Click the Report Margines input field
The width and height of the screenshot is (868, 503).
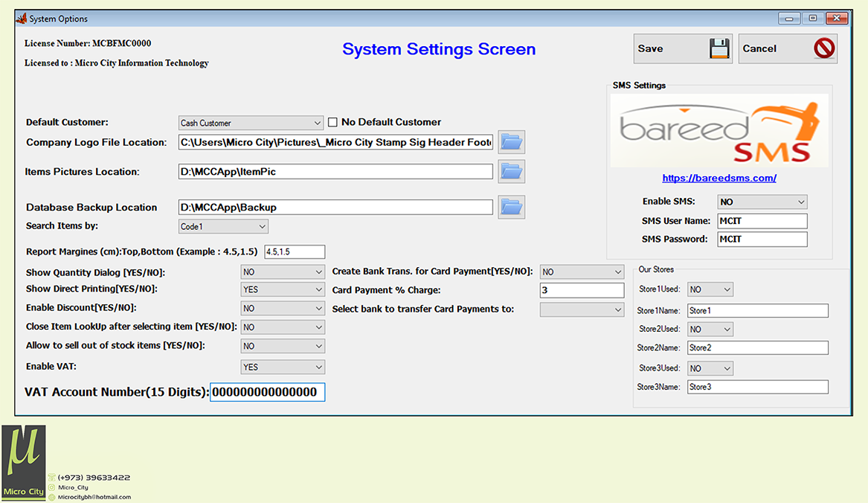[295, 251]
